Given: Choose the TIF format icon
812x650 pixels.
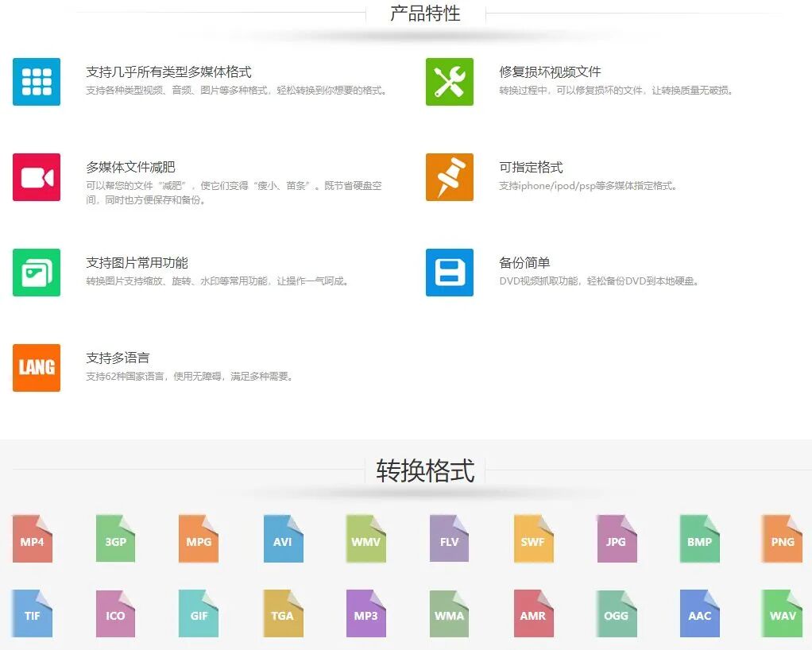Looking at the screenshot, I should (32, 613).
